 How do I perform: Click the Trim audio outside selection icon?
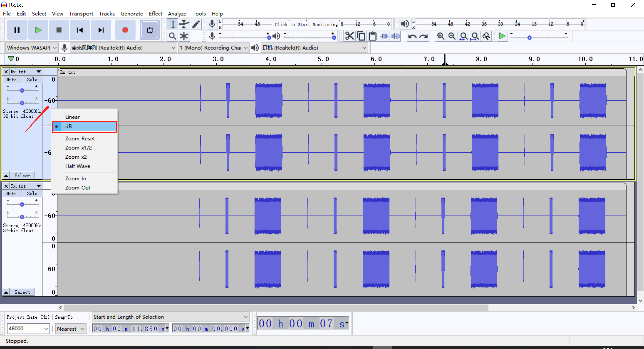[384, 36]
